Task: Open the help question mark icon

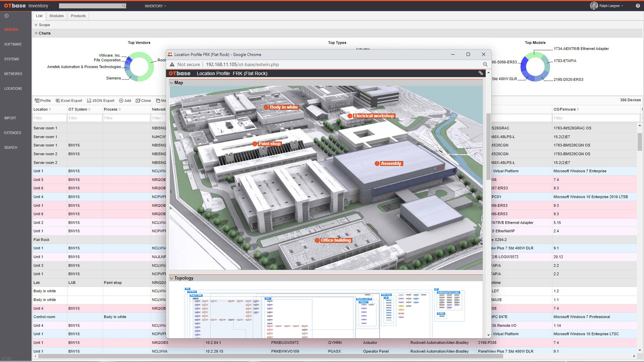Action: click(638, 6)
